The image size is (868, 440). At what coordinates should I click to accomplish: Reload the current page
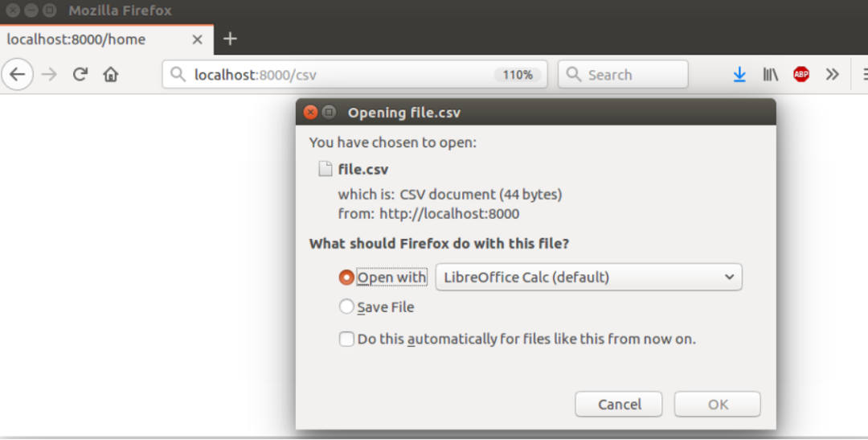coord(80,74)
